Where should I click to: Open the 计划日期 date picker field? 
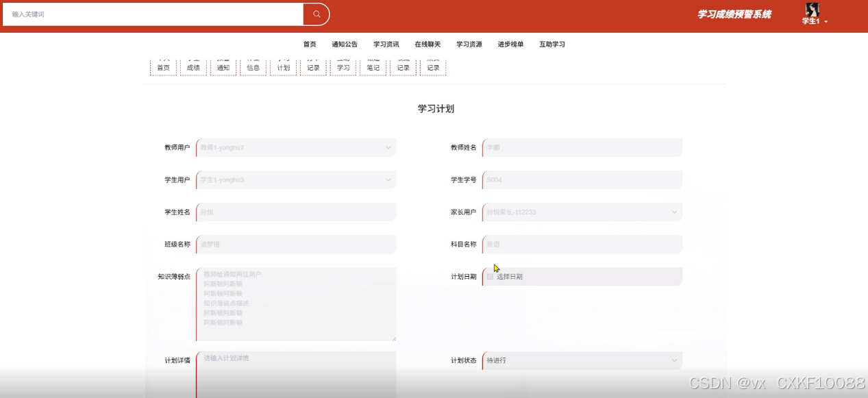[582, 276]
